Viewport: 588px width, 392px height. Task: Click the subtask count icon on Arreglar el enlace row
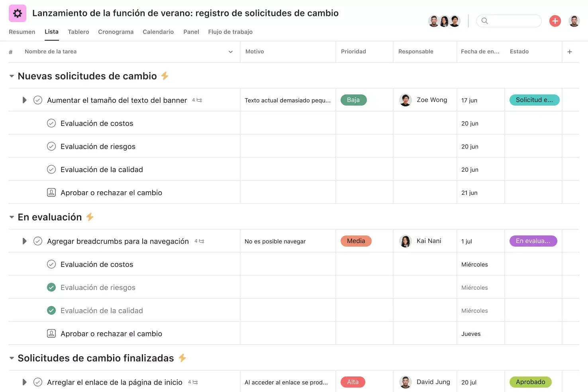193,382
